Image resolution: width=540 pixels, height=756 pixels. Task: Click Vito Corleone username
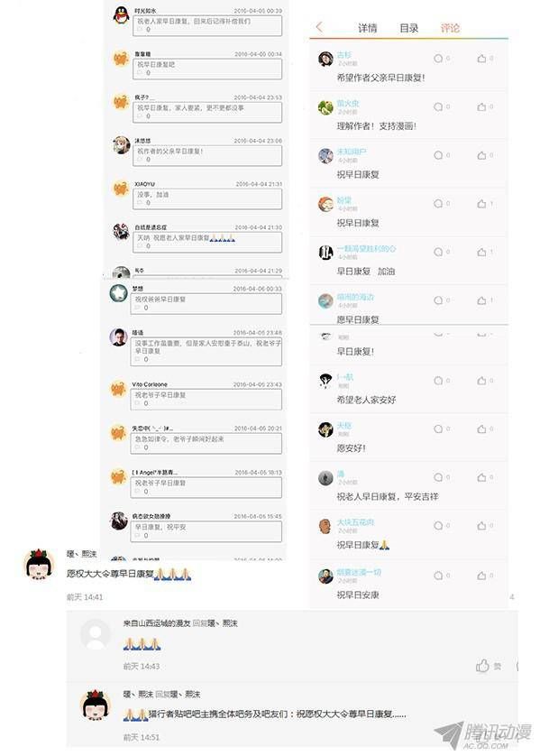pos(150,384)
